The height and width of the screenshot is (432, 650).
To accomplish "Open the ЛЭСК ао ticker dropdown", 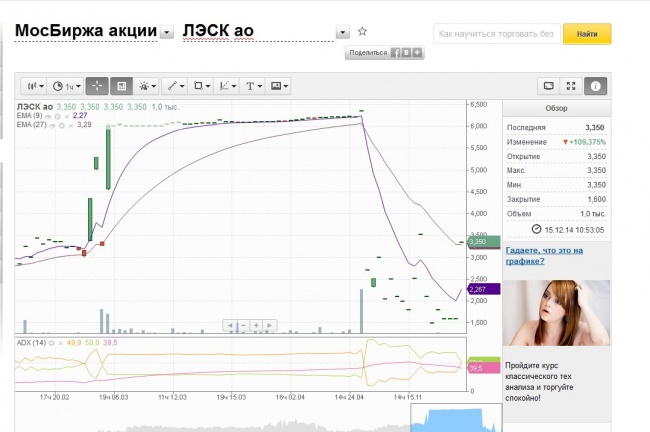I will 343,32.
